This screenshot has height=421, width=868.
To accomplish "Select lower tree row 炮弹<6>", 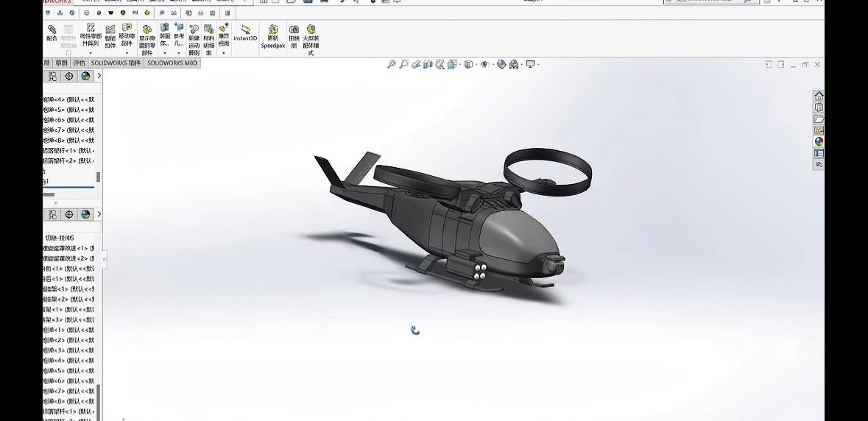I will [69, 381].
